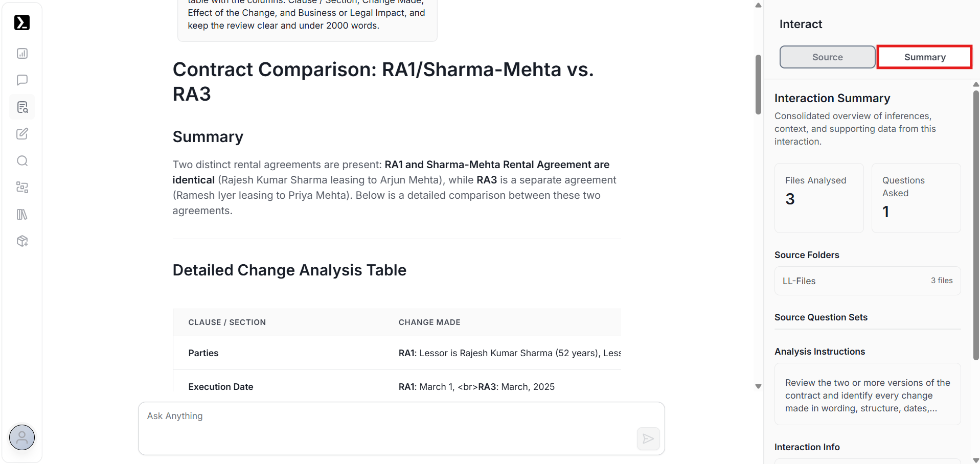Open the chat bubble icon in the sidebar
This screenshot has width=980, height=464.
click(22, 80)
